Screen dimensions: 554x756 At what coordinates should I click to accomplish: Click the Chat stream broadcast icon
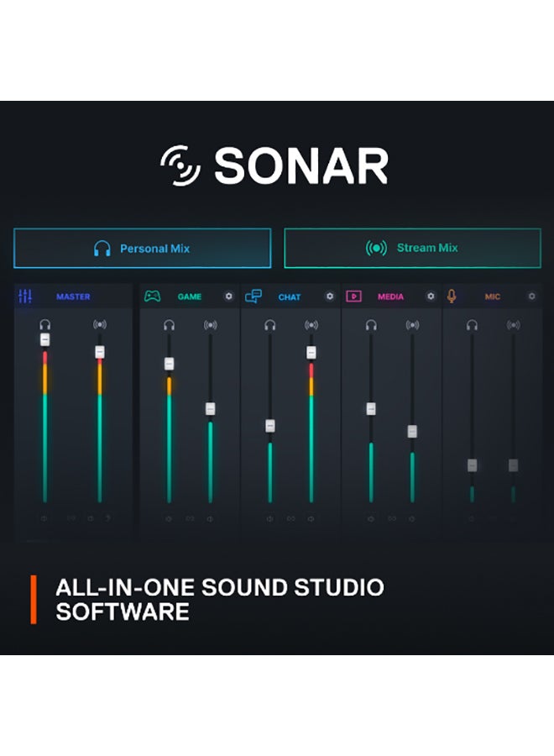[311, 325]
